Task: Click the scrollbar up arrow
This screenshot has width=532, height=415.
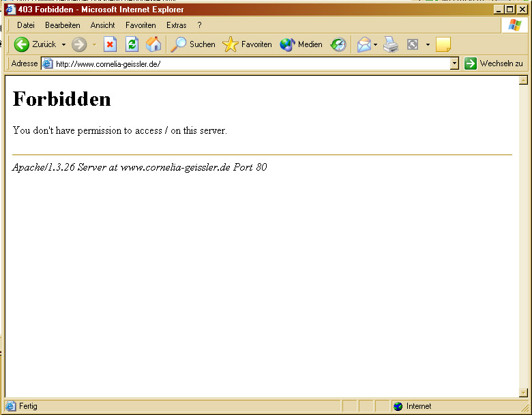Action: click(x=523, y=80)
